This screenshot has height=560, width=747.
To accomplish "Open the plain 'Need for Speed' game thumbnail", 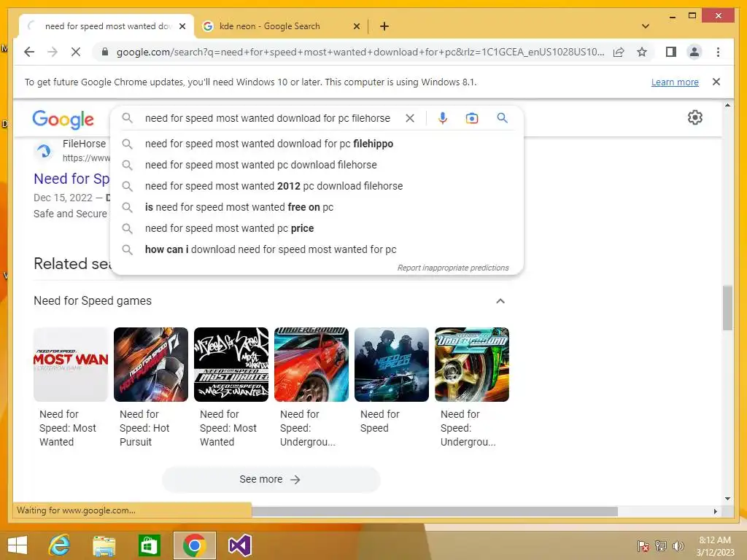I will coord(392,365).
